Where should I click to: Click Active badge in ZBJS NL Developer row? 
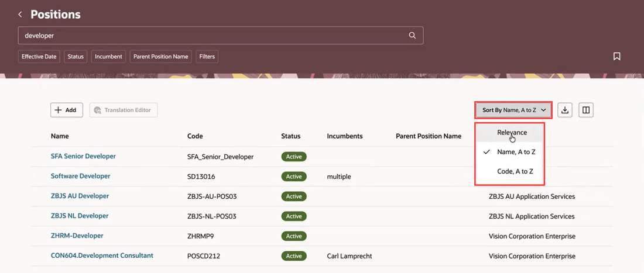294,216
